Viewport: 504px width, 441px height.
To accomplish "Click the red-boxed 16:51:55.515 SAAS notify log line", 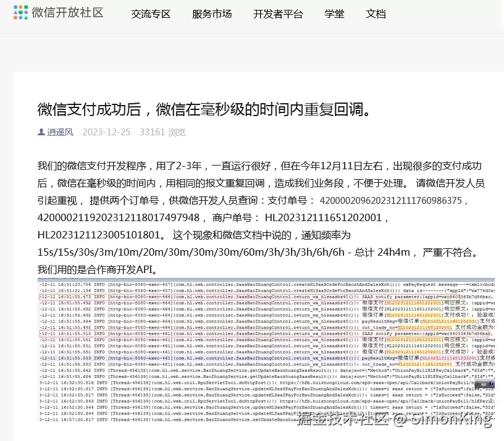I will point(266,334).
